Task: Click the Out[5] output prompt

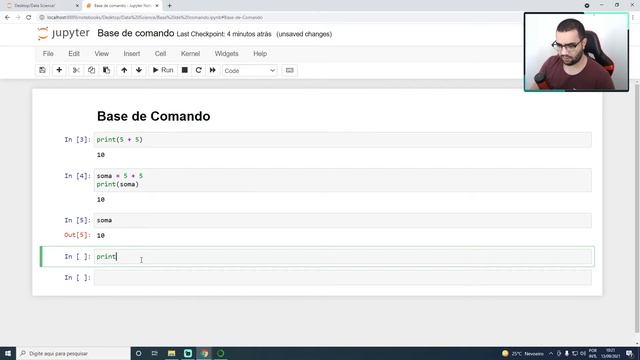Action: tap(77, 235)
